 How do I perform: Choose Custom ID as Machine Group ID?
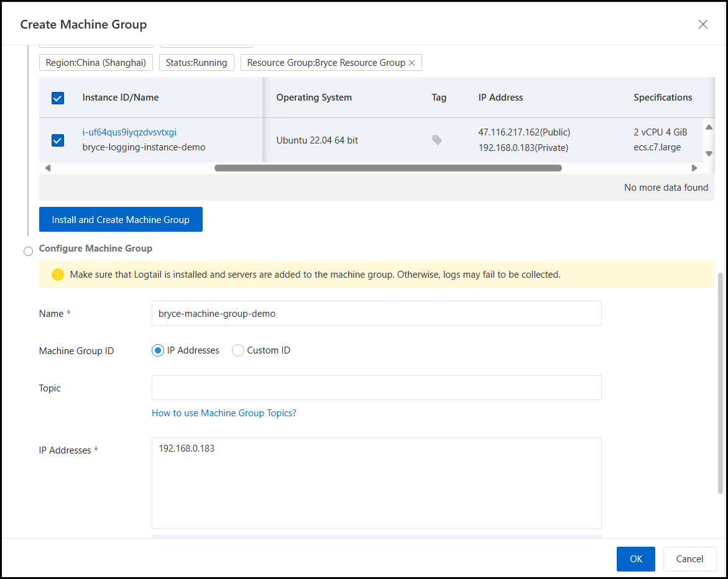pyautogui.click(x=238, y=350)
